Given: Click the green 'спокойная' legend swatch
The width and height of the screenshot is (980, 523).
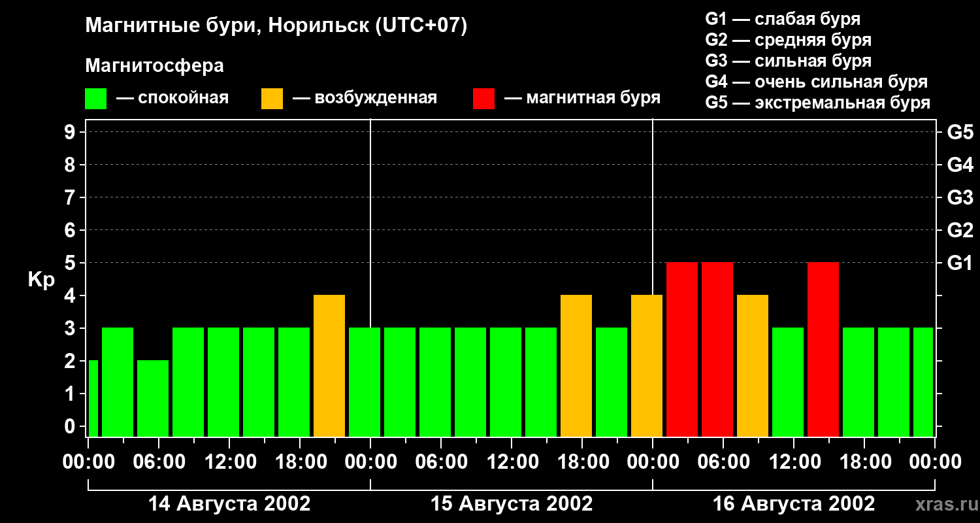Looking at the screenshot, I should tap(95, 99).
